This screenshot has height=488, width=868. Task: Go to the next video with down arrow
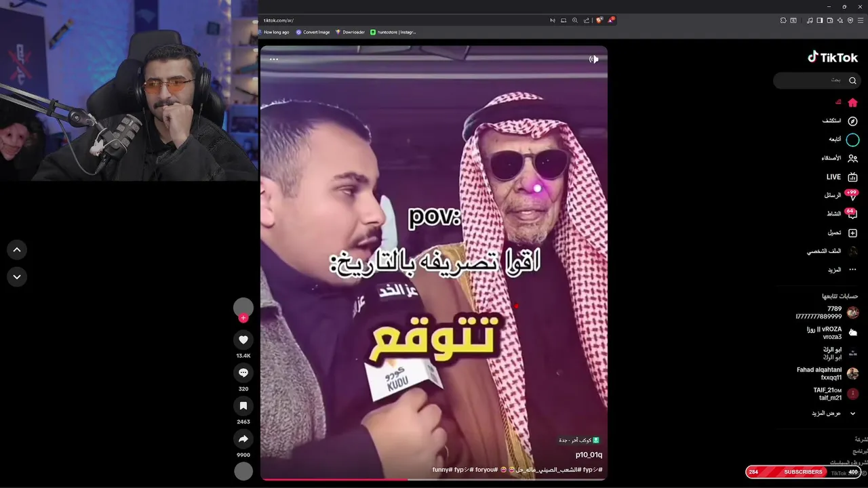coord(17,277)
